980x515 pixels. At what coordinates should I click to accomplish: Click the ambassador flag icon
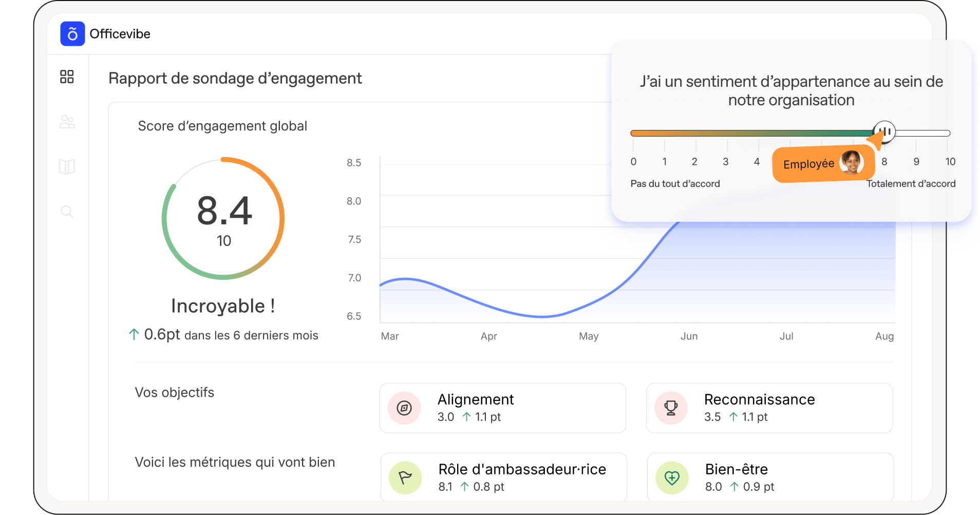click(405, 478)
